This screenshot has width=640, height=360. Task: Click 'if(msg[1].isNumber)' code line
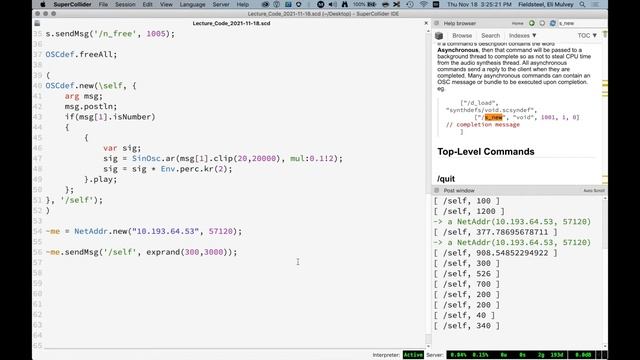(x=110, y=117)
